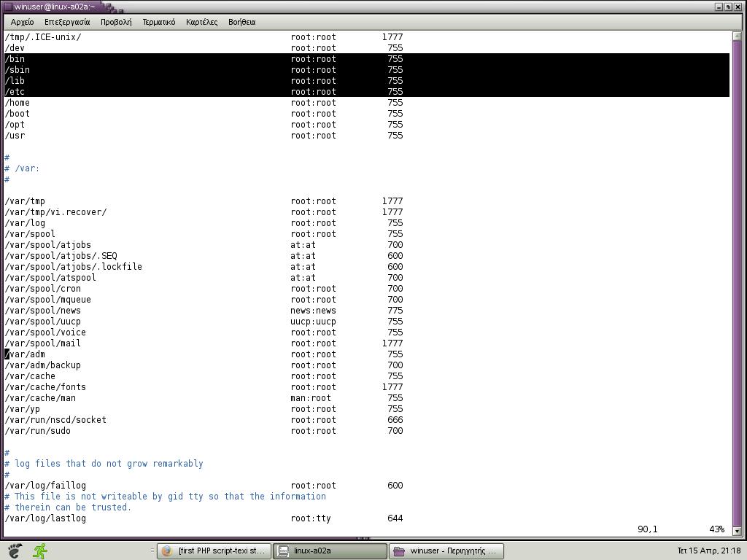Click the clock showing 21:18
The height and width of the screenshot is (560, 747).
(x=709, y=551)
